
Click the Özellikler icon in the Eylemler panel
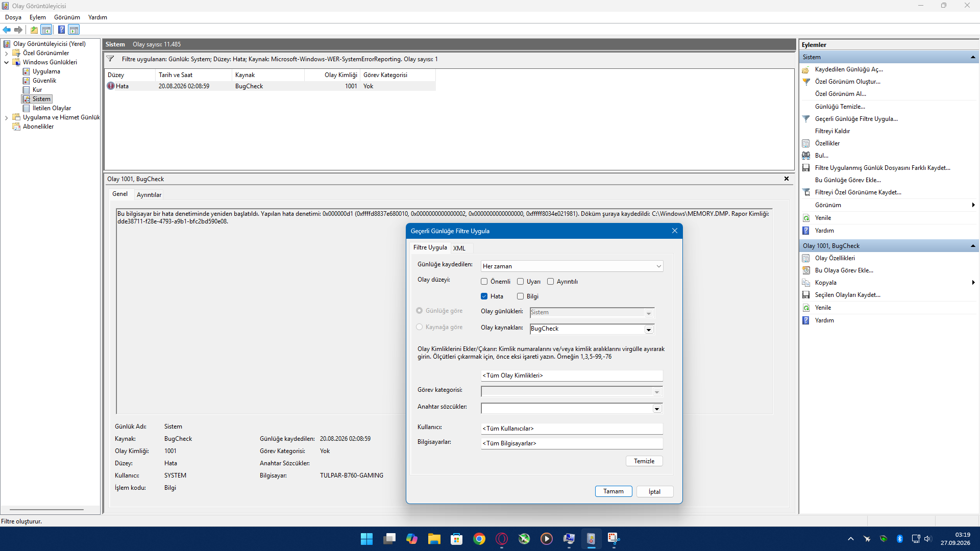point(806,143)
